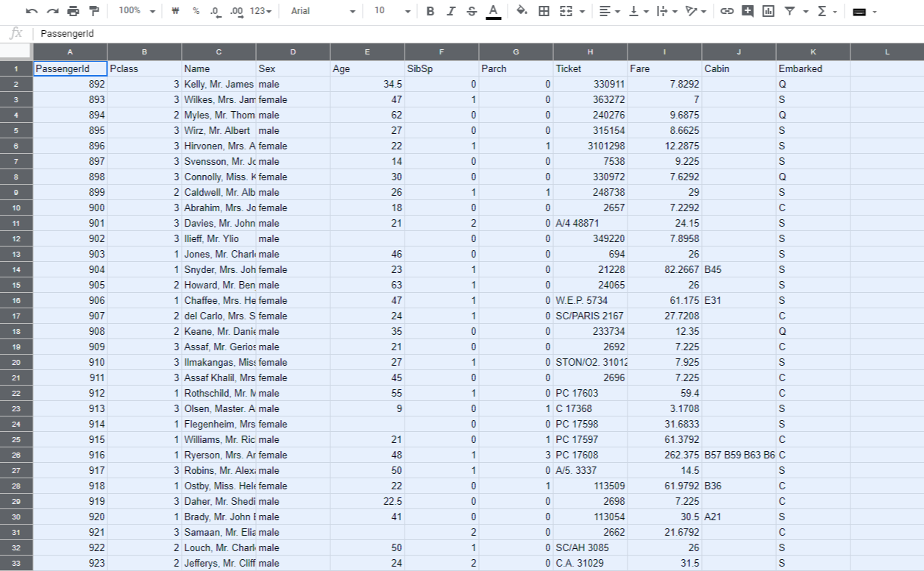This screenshot has height=571, width=924.
Task: Select all cells via corner box
Action: (x=16, y=52)
